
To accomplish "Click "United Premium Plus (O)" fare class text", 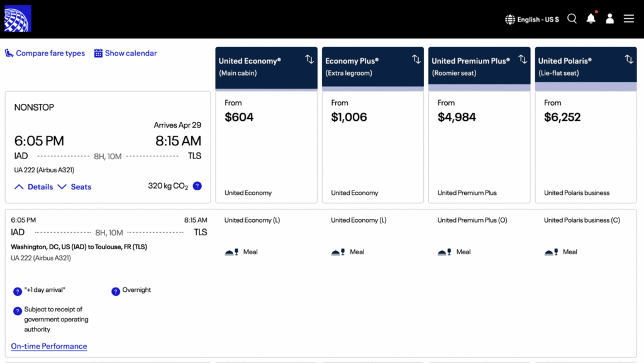I will click(472, 220).
